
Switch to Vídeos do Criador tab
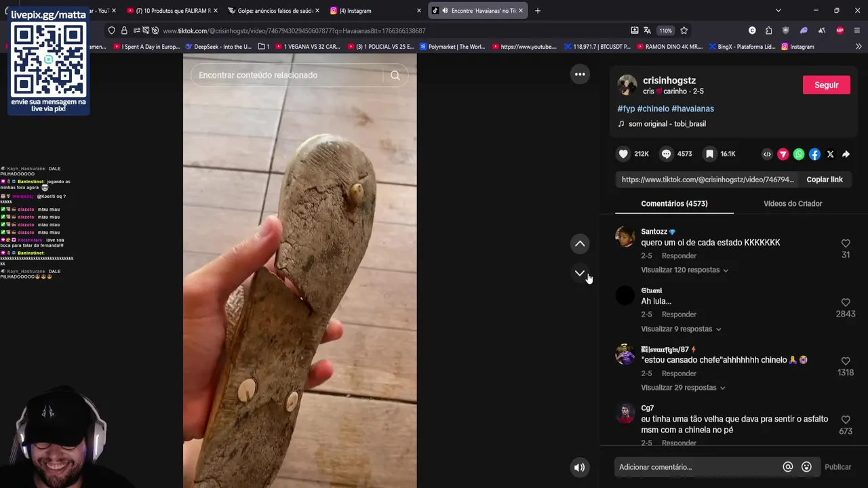pos(793,203)
